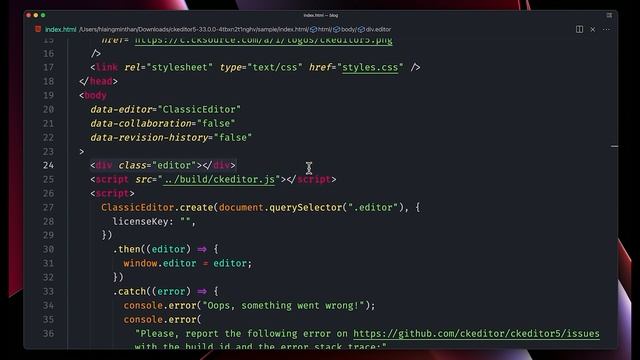This screenshot has height=360, width=640.
Task: Click console.error( on line 35
Action: pos(162,319)
